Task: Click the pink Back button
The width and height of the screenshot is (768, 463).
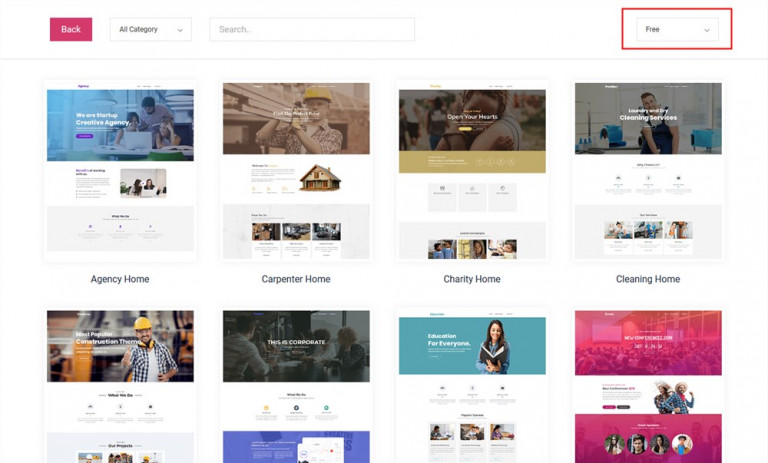Action: coord(70,29)
